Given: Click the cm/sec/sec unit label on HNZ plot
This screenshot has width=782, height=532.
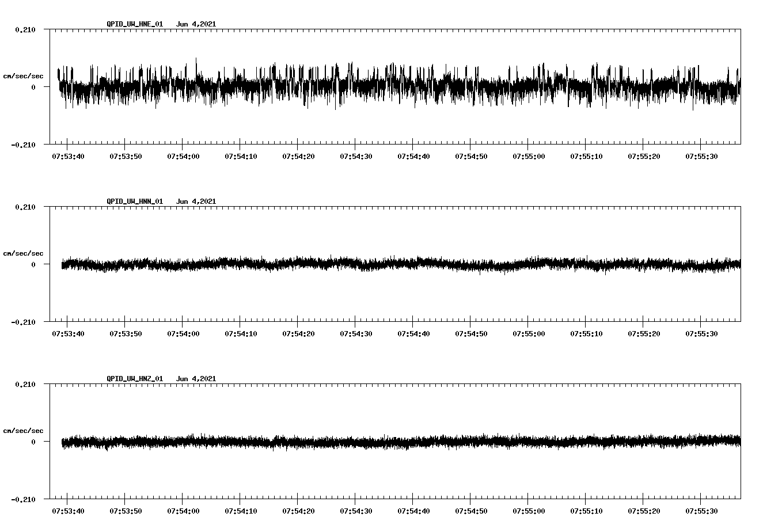Looking at the screenshot, I should (x=23, y=431).
